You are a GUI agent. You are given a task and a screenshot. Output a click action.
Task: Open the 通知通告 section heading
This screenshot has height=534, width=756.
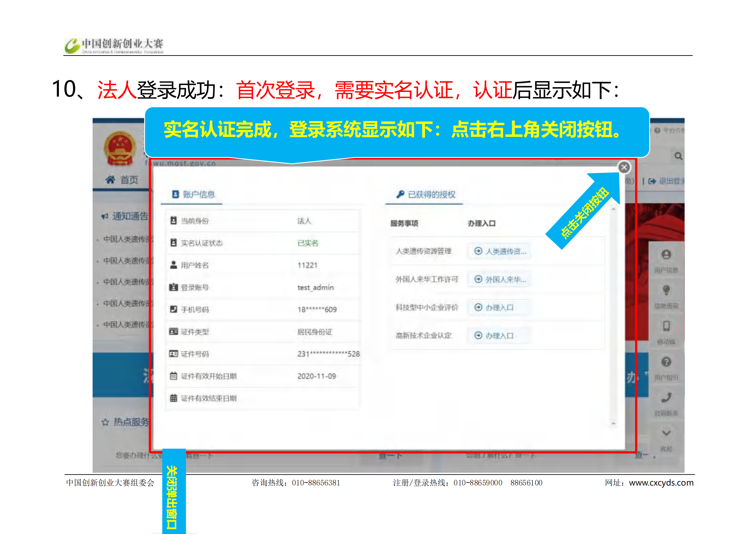129,216
